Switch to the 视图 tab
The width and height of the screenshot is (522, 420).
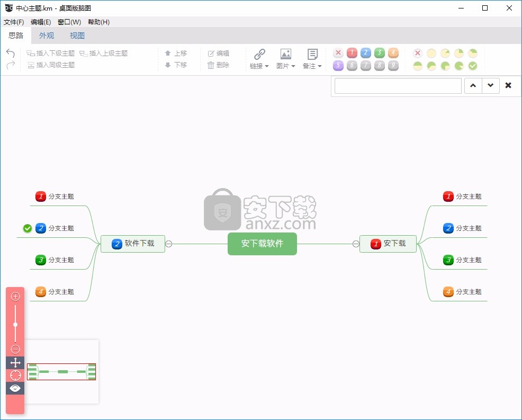[x=77, y=35]
